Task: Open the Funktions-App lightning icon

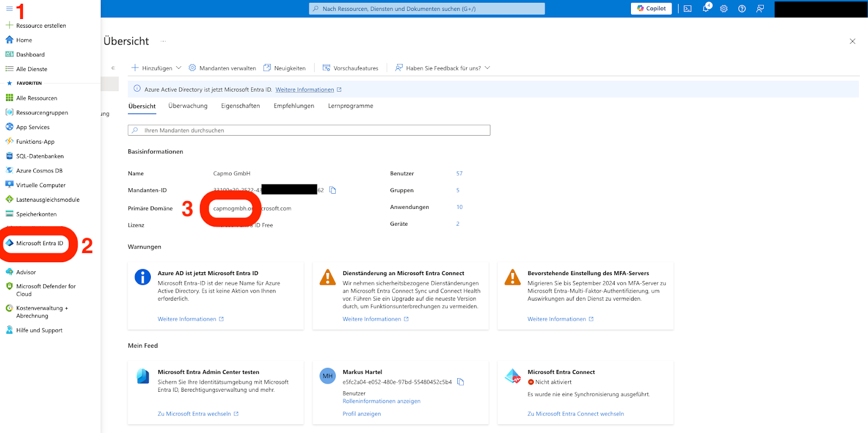Action: pos(9,141)
